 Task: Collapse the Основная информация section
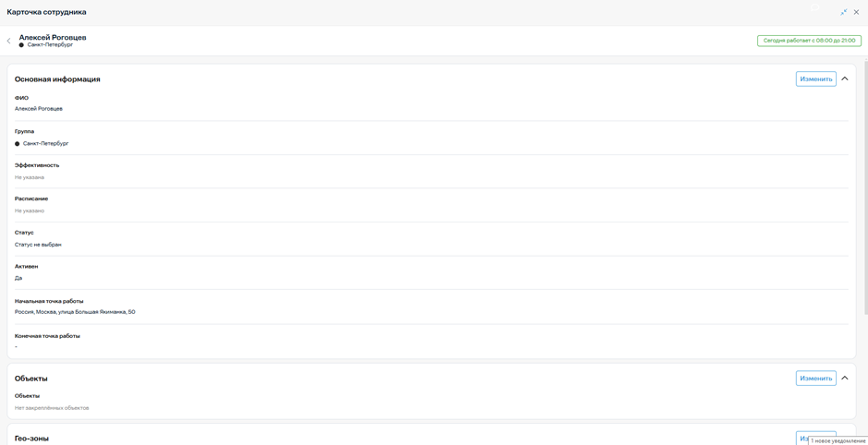(845, 78)
